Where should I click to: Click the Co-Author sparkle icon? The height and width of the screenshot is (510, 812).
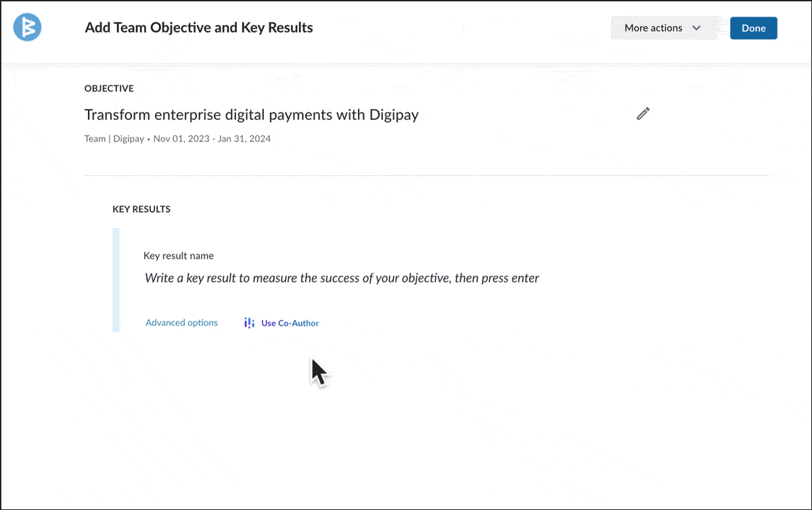click(x=249, y=323)
